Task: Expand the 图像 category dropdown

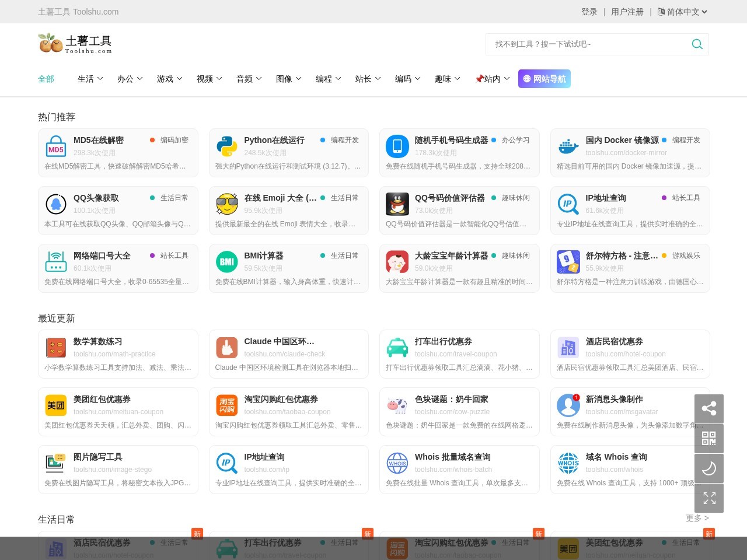Action: [289, 79]
